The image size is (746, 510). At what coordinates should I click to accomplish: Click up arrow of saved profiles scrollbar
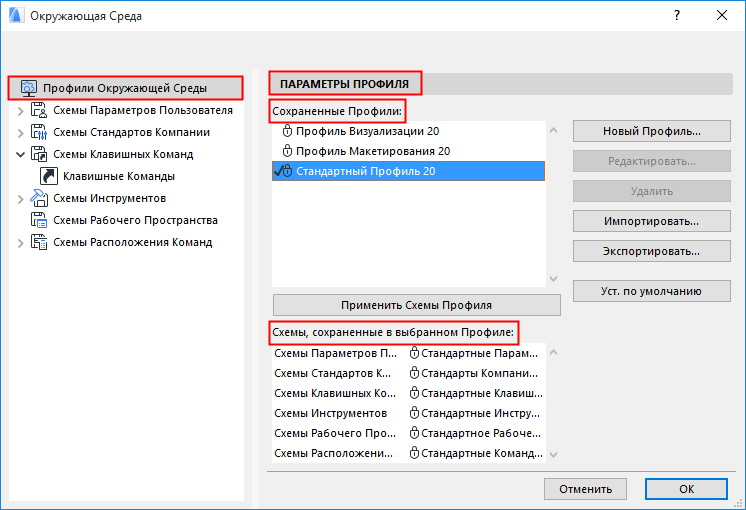(553, 130)
